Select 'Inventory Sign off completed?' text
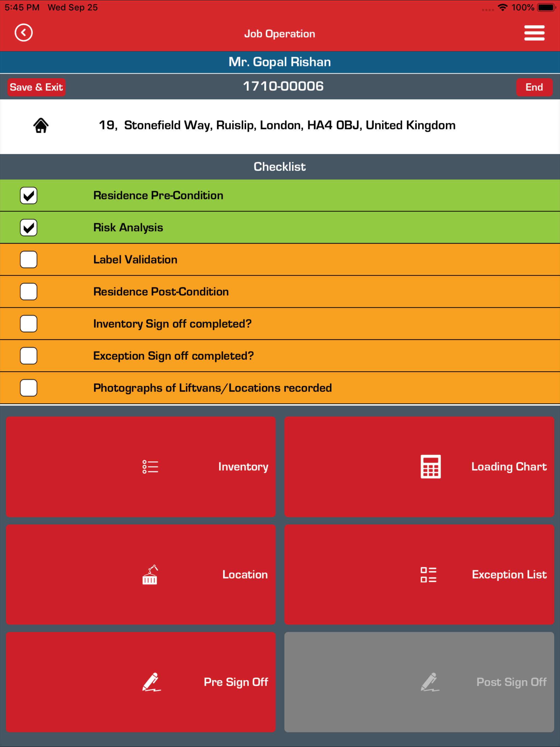This screenshot has width=560, height=747. (x=173, y=324)
